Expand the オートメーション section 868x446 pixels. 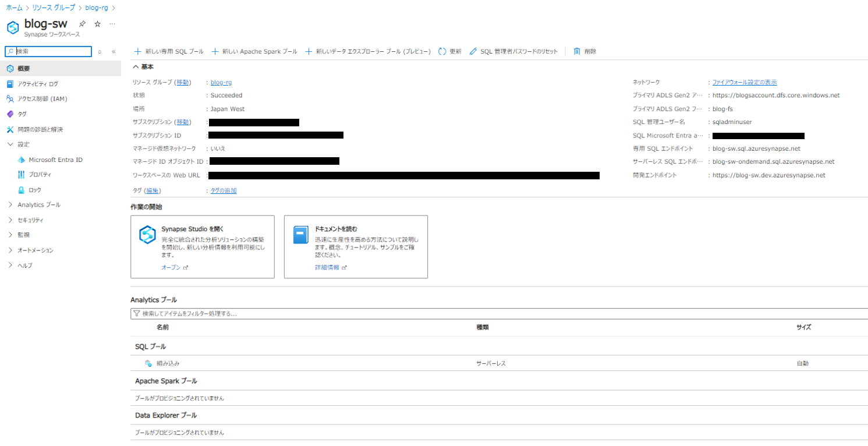click(x=10, y=250)
